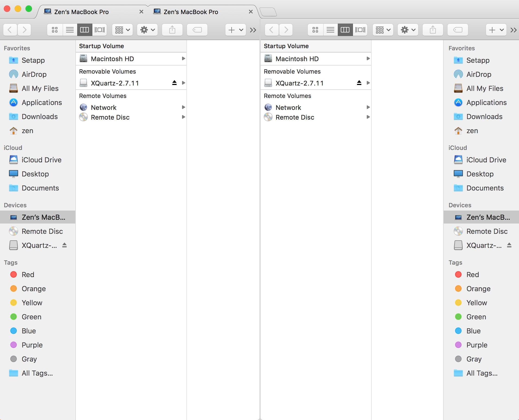The image size is (519, 420).
Task: Switch right pane to icon view
Action: (x=315, y=30)
